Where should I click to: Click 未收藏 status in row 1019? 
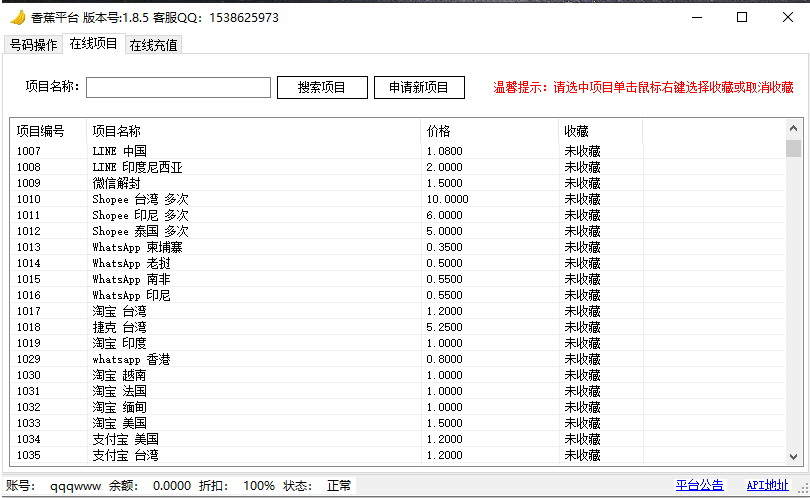582,343
